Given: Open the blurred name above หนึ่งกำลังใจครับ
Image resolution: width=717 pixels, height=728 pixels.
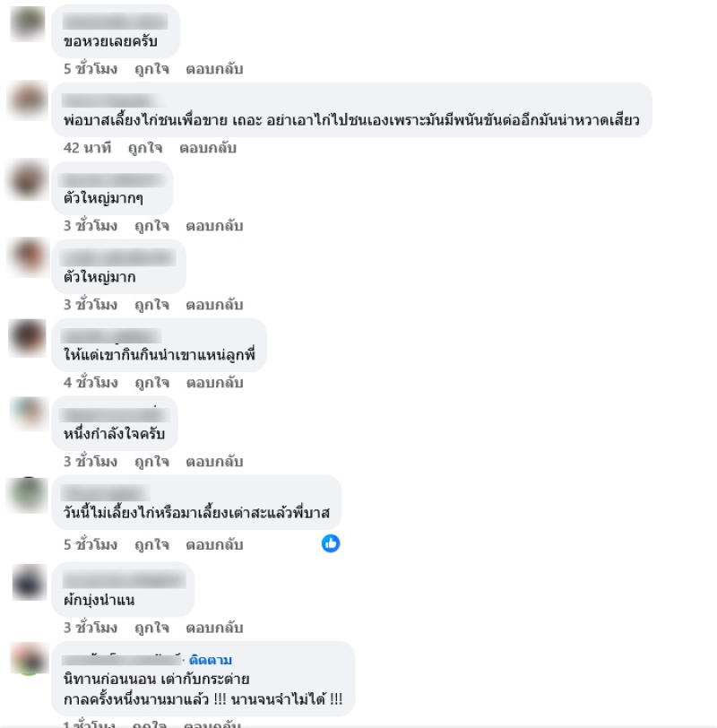Looking at the screenshot, I should (115, 414).
